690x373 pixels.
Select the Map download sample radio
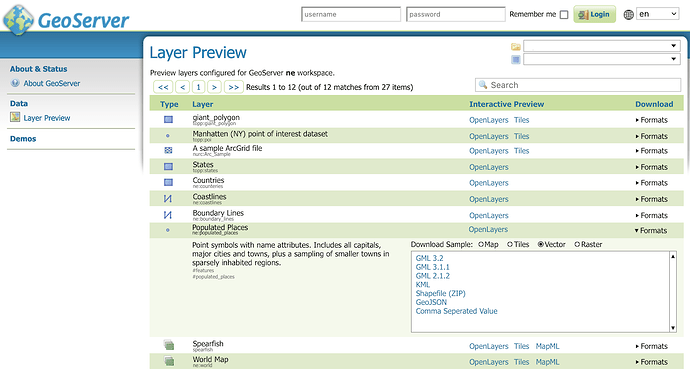click(481, 244)
